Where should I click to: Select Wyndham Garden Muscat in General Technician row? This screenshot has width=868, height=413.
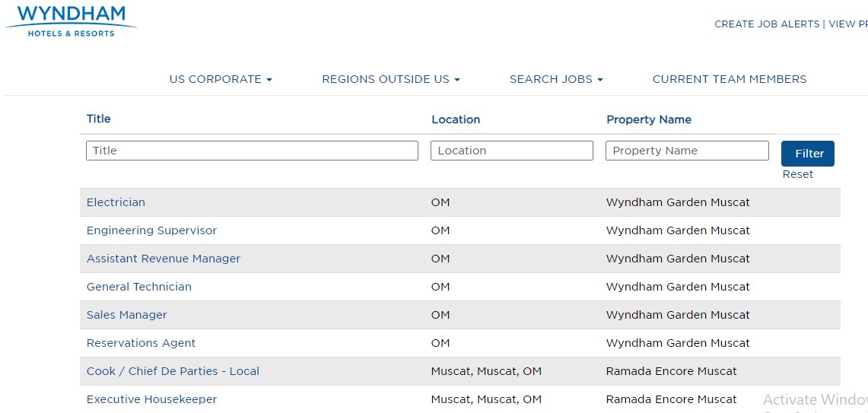[x=678, y=287]
